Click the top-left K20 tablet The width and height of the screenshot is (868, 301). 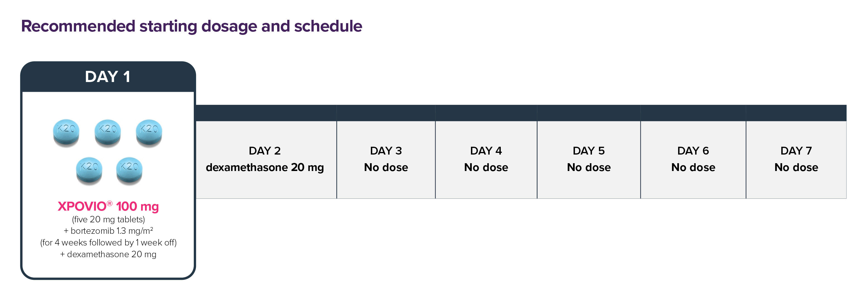[66, 133]
